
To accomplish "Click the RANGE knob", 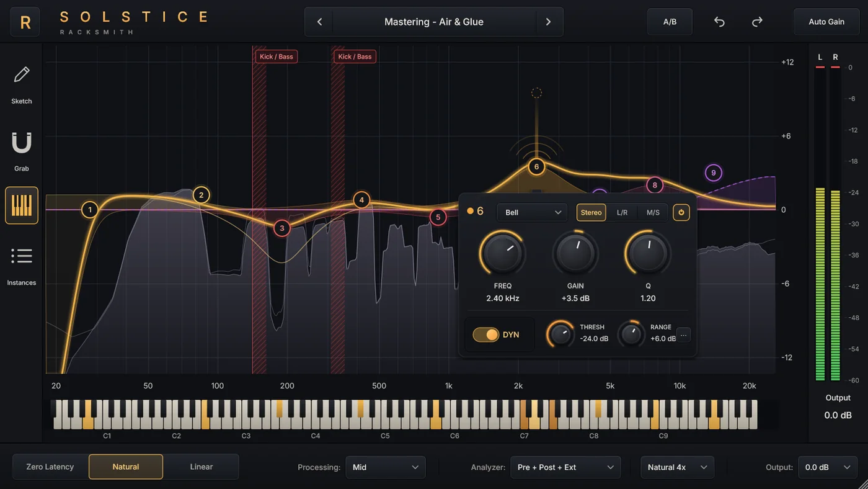I will pyautogui.click(x=631, y=334).
